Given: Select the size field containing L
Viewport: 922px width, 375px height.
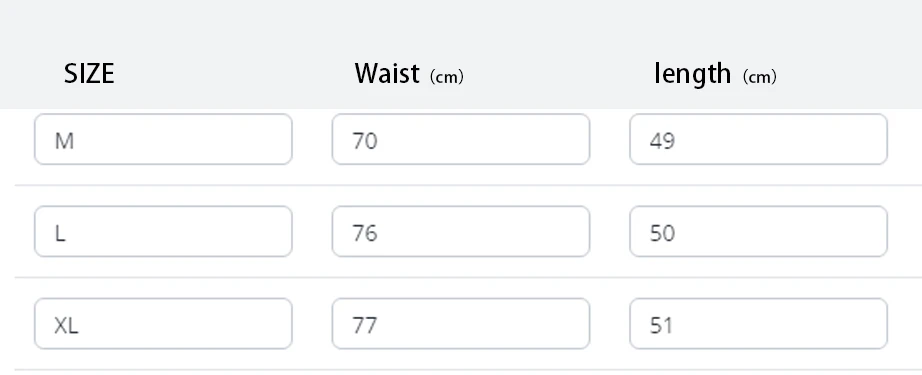Looking at the screenshot, I should pos(163,232).
